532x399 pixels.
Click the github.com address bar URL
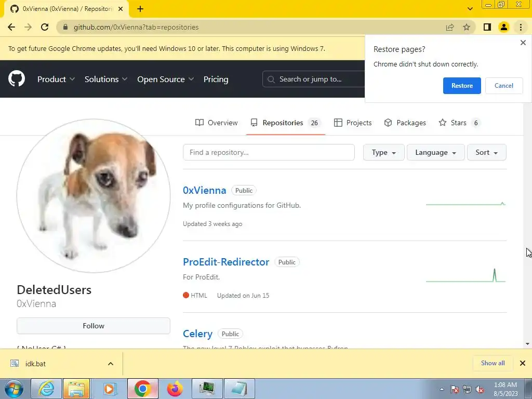coord(136,27)
